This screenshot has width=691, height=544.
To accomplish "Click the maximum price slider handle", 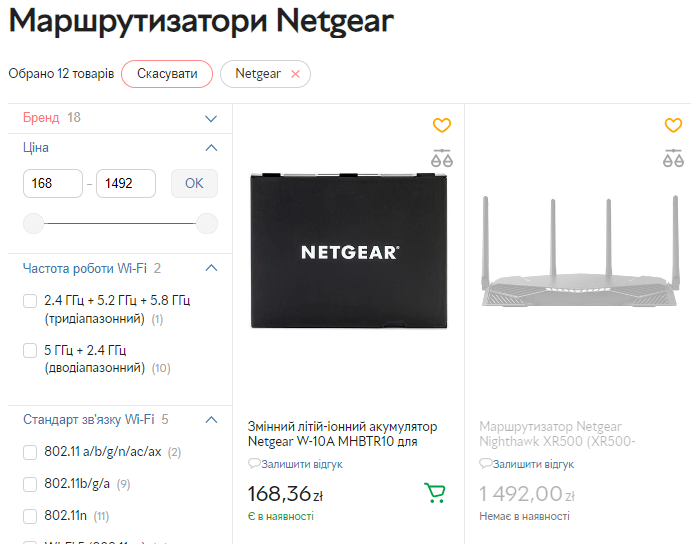I will click(x=207, y=223).
